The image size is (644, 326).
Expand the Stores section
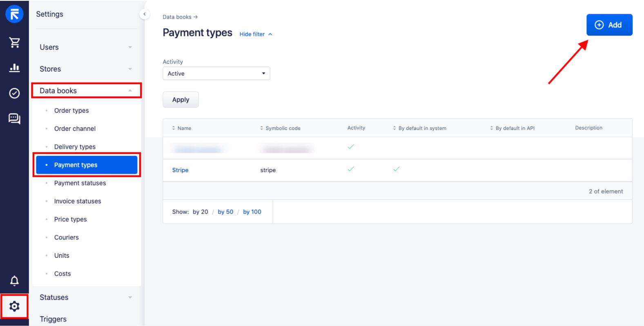click(x=87, y=69)
